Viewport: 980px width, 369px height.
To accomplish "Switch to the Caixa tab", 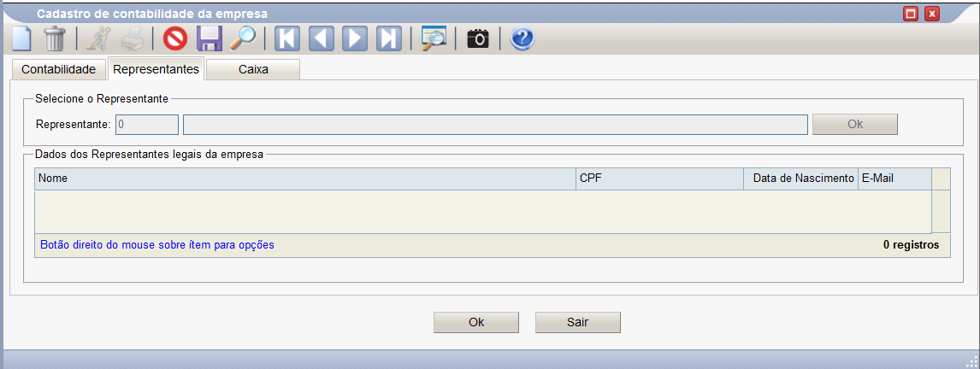I will click(253, 69).
